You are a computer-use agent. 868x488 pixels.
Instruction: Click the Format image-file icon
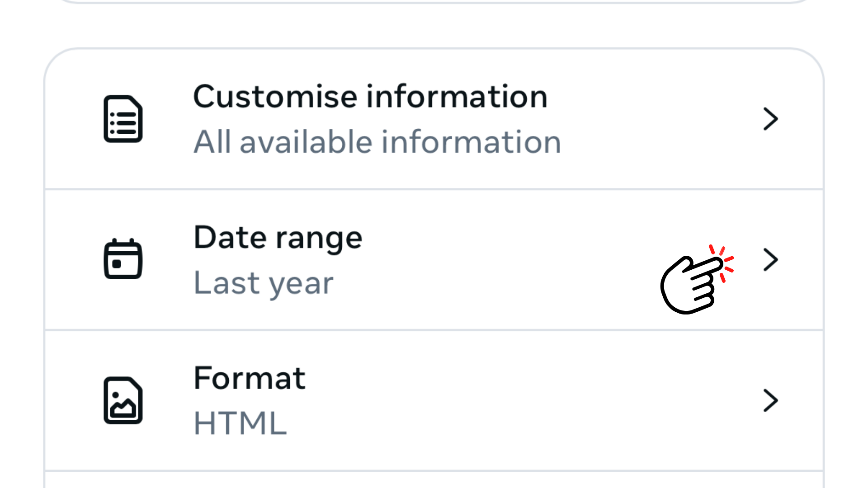tap(123, 400)
